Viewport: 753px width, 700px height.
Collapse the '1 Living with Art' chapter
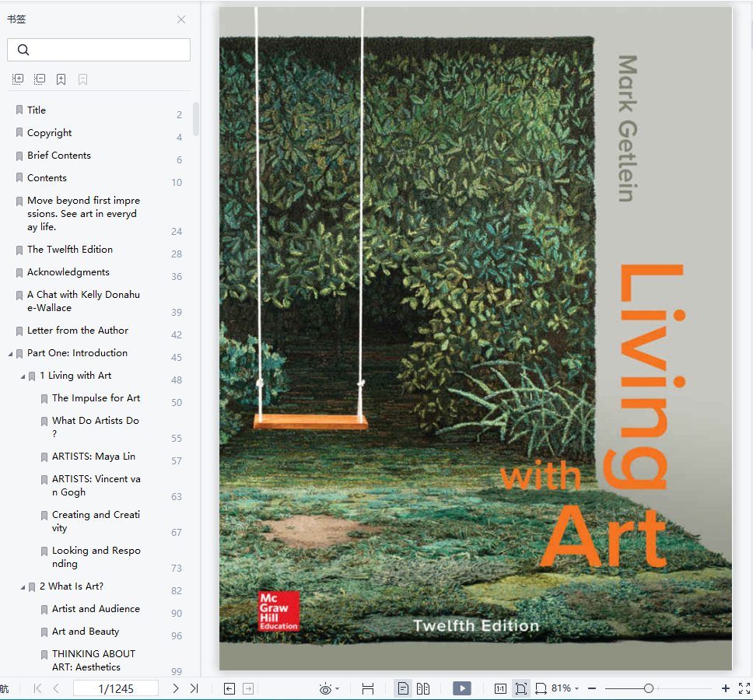(x=23, y=376)
